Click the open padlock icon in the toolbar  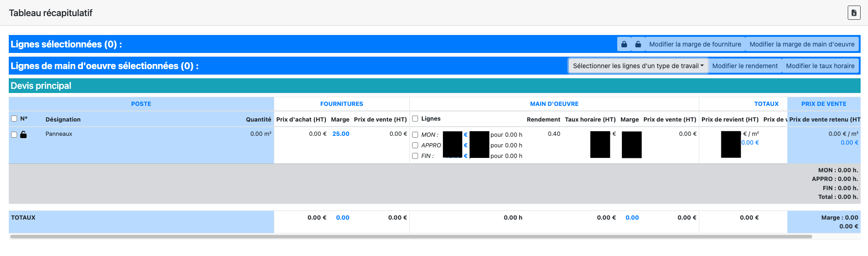[x=638, y=44]
